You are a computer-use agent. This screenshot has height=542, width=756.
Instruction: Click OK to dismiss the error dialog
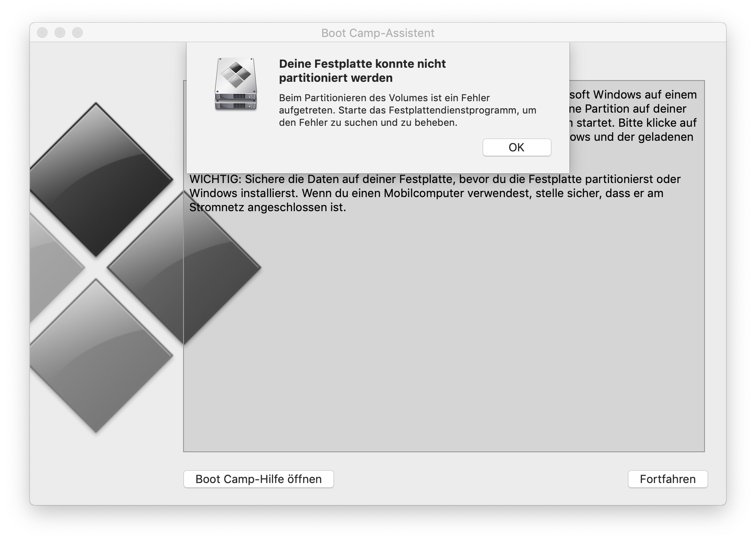click(x=517, y=147)
